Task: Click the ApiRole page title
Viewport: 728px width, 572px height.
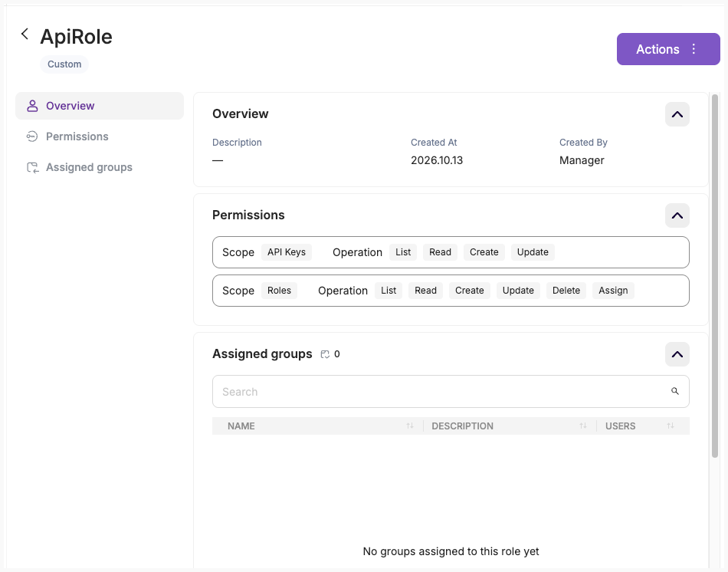Action: point(76,37)
